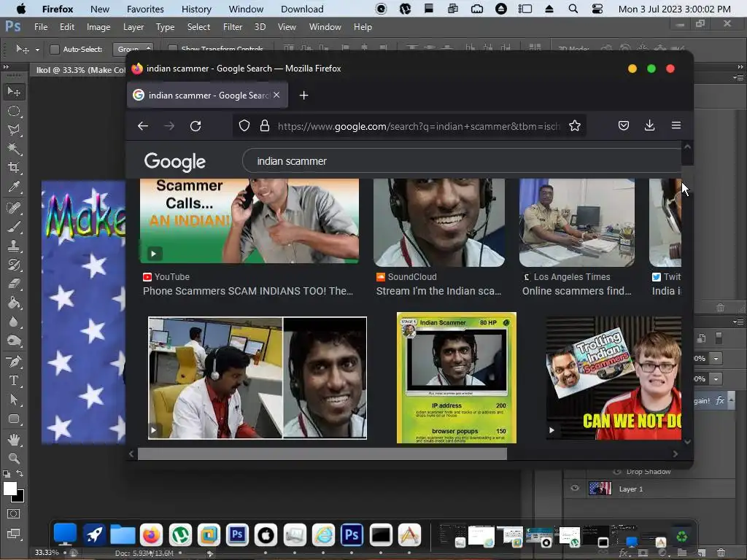Click the foreground color swatch
747x560 pixels.
(9, 489)
